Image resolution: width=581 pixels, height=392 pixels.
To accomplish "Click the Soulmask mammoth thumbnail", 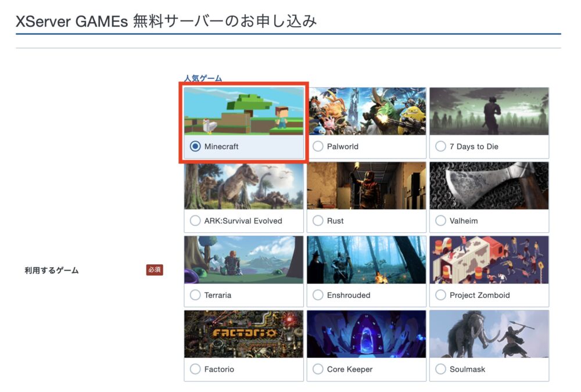I will click(x=489, y=334).
